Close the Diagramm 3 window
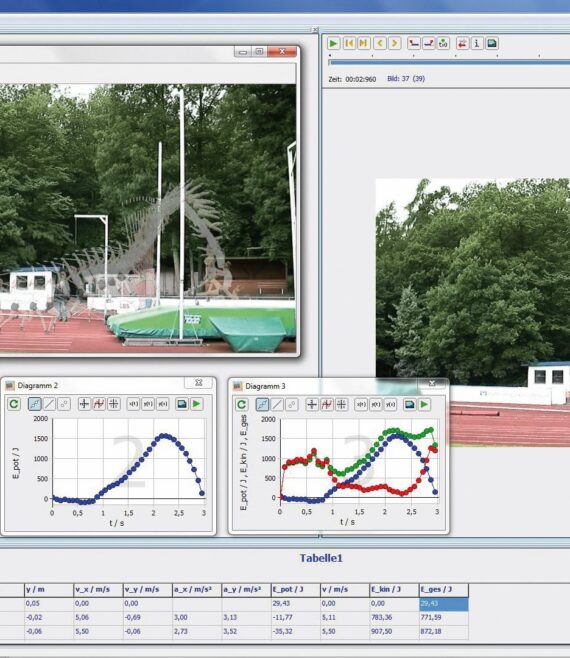This screenshot has width=570, height=658. 432,384
